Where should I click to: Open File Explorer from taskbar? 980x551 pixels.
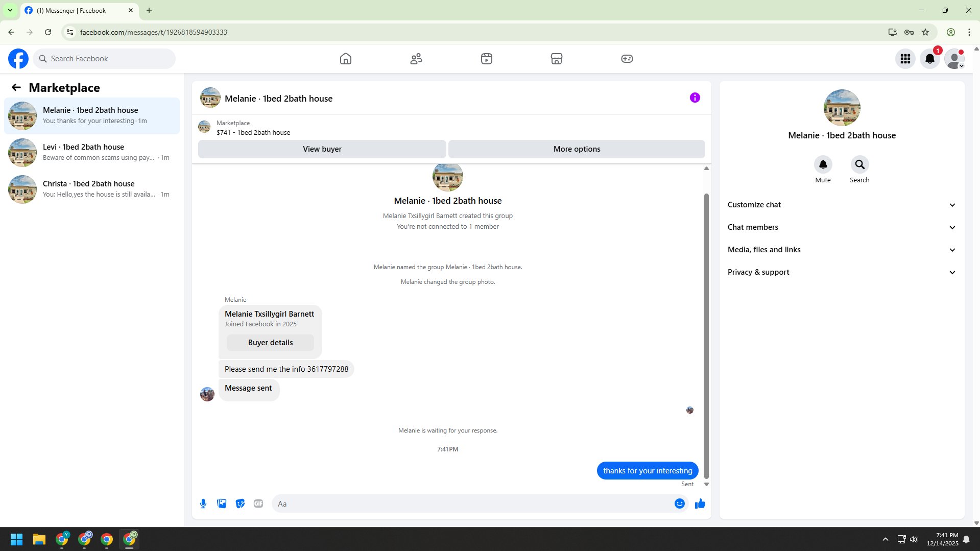(x=39, y=539)
